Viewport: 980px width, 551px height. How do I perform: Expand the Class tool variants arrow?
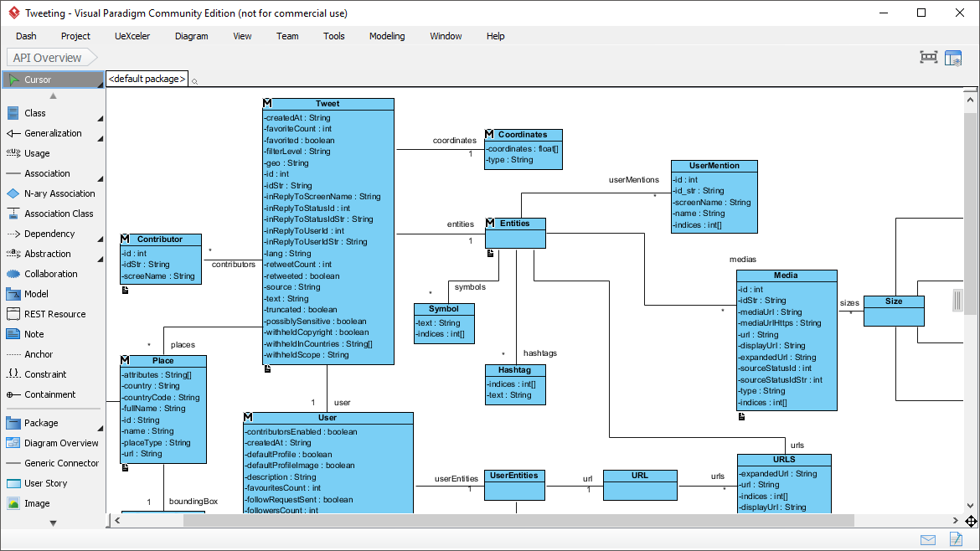(100, 117)
